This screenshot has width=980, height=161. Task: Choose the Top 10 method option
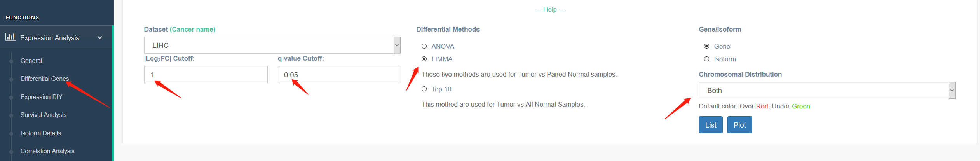[424, 89]
